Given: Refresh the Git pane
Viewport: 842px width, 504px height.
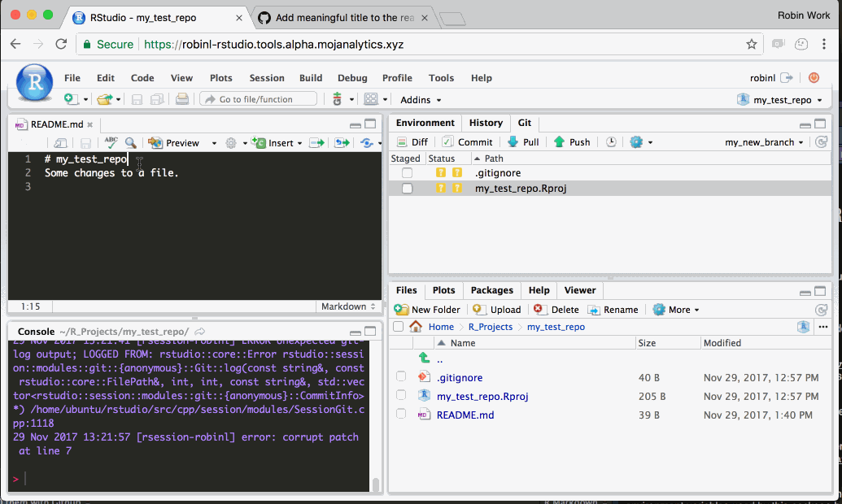Looking at the screenshot, I should (821, 142).
